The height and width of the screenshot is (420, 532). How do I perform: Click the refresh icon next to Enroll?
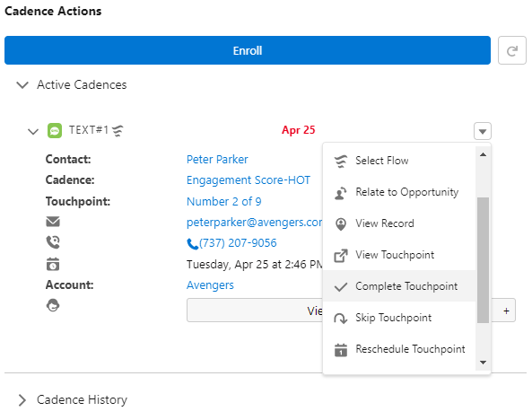pyautogui.click(x=511, y=50)
